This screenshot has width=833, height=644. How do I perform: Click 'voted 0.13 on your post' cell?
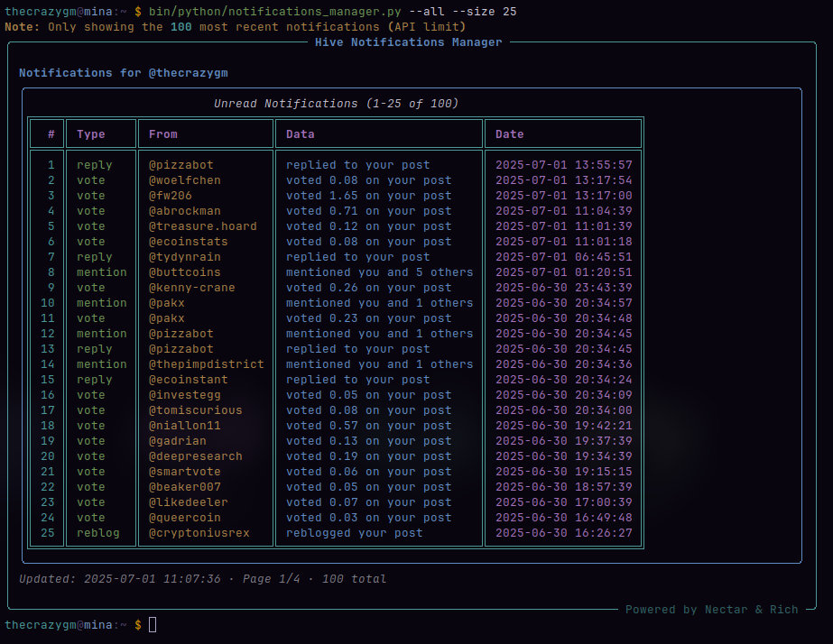point(369,441)
